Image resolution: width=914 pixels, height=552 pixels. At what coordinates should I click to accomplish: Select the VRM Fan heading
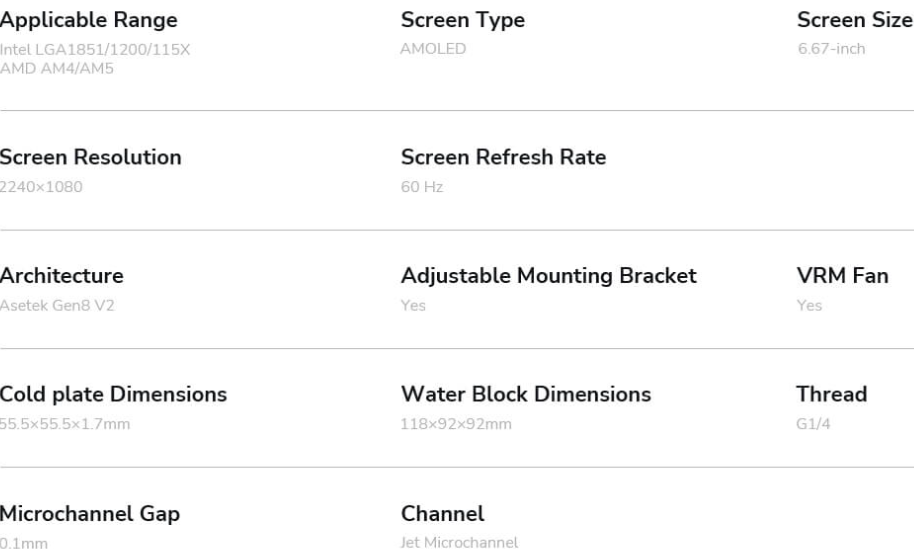pos(843,276)
